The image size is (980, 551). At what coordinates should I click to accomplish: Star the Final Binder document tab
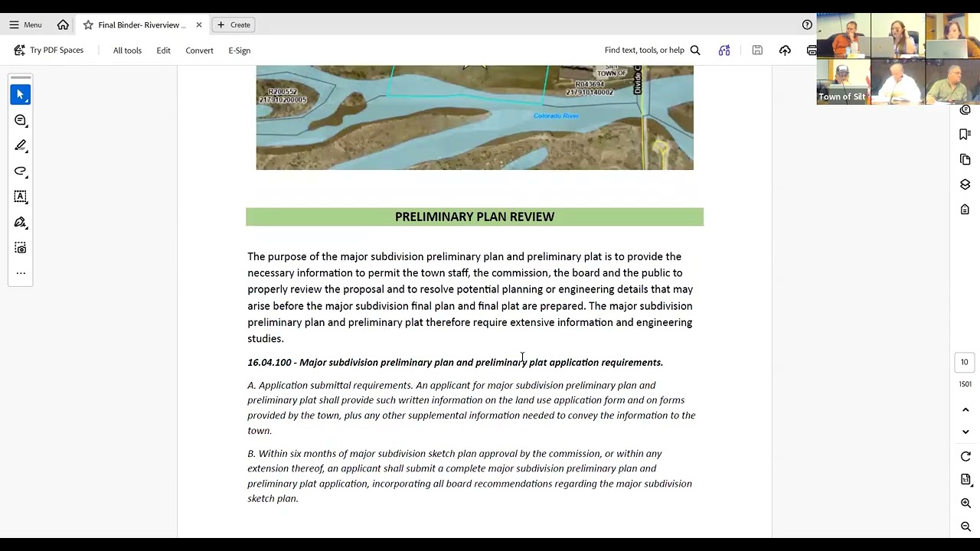tap(88, 24)
